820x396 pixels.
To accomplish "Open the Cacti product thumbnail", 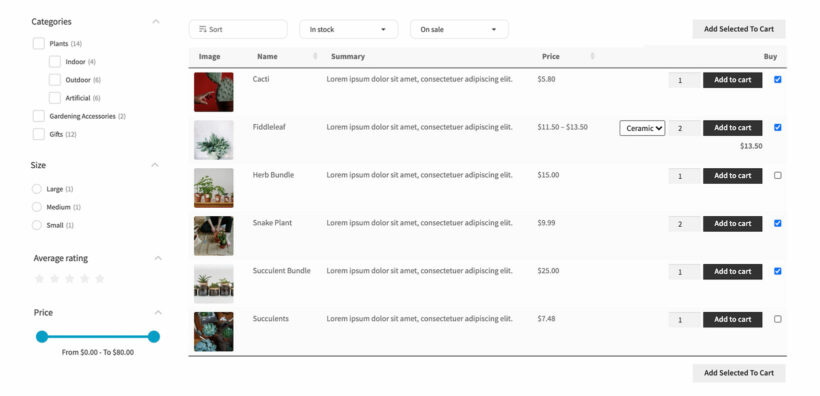I will (x=214, y=92).
